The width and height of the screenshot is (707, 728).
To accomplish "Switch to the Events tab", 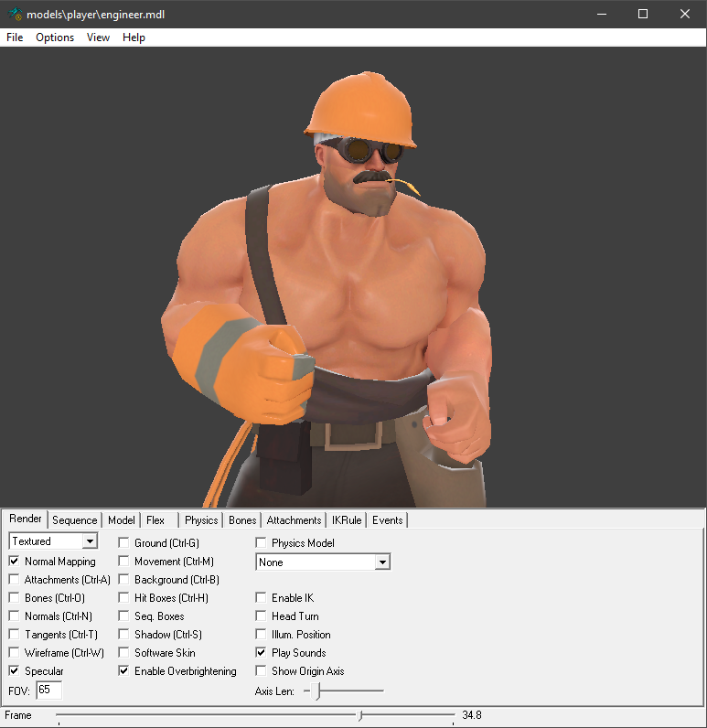I will coord(387,520).
